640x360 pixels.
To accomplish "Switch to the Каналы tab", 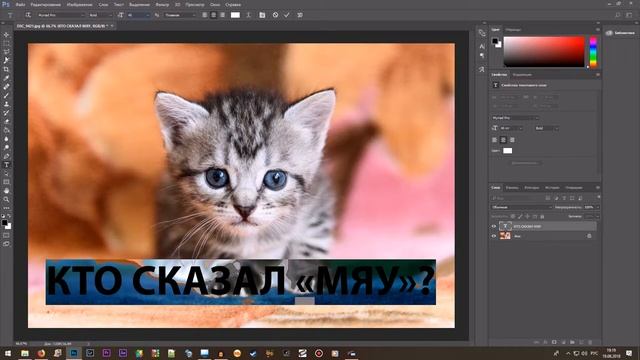I will 512,188.
